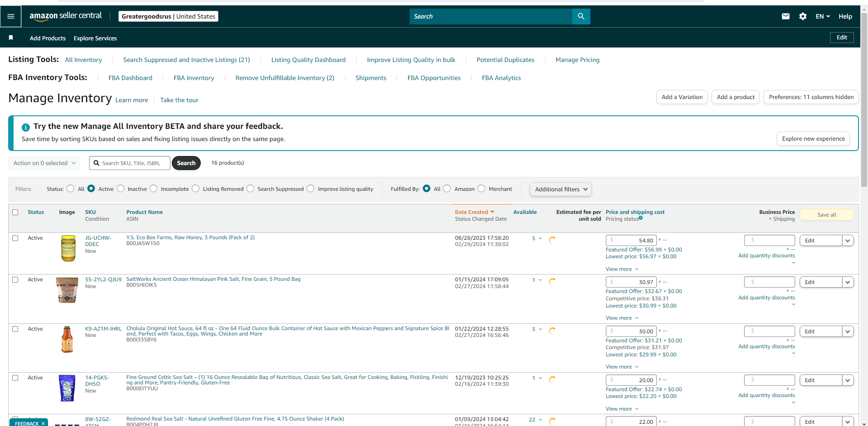Select the Search Suppressed filter
The image size is (868, 426).
(250, 189)
